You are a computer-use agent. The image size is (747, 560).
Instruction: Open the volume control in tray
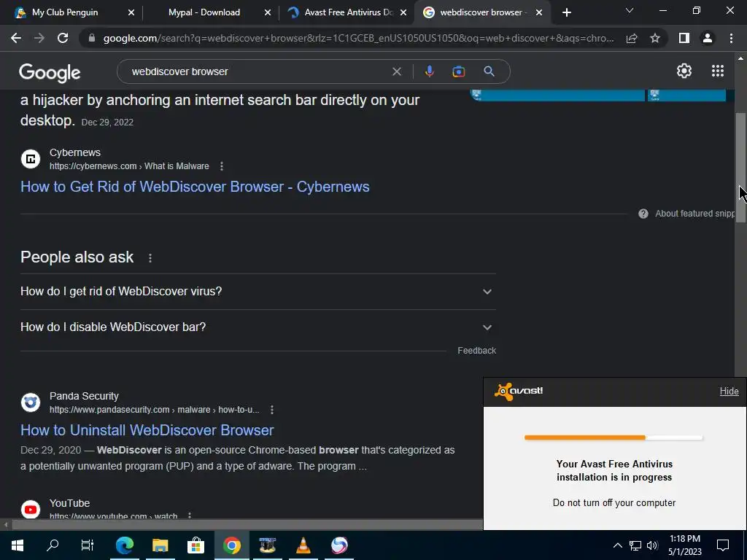tap(652, 545)
